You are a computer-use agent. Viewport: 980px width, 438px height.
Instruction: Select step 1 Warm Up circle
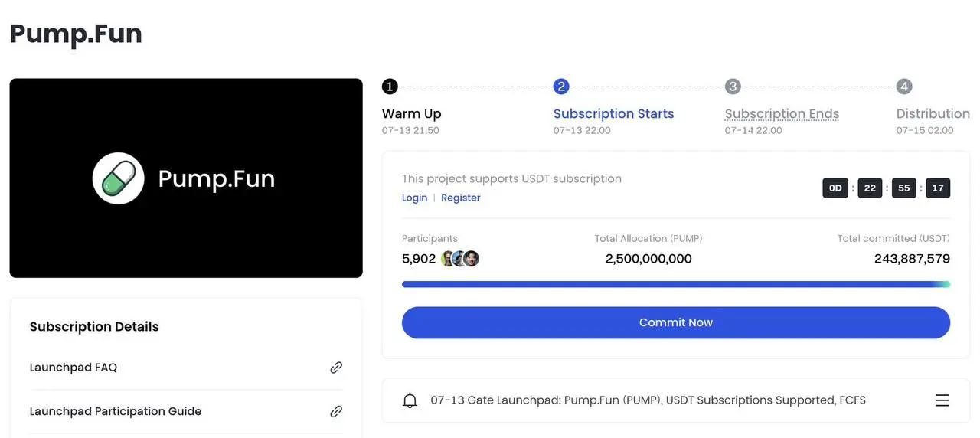coord(390,87)
